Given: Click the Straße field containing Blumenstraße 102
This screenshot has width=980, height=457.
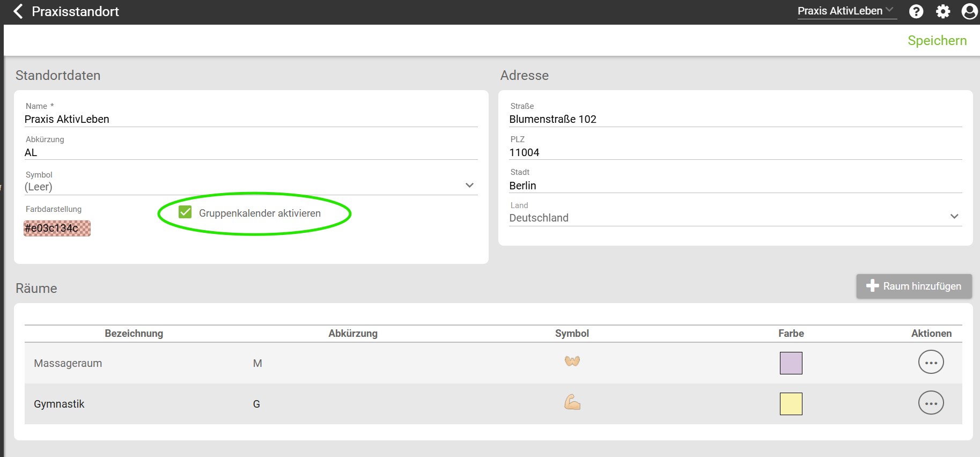Looking at the screenshot, I should click(735, 119).
